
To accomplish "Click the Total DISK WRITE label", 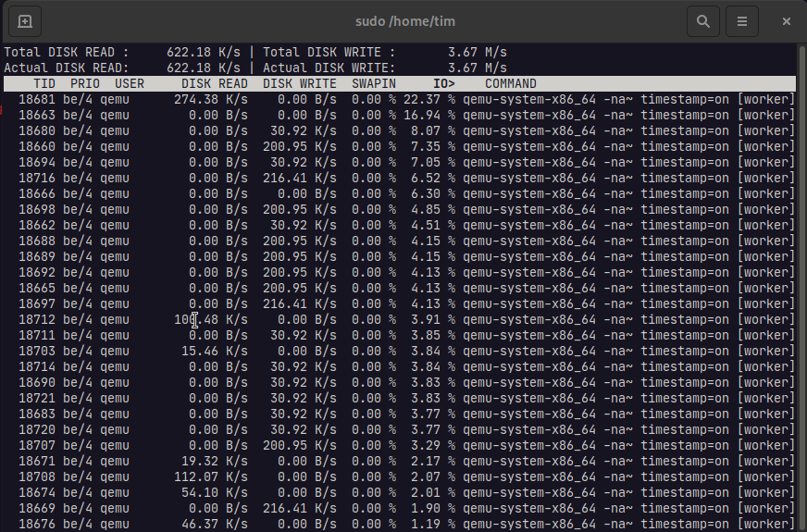I will pos(329,53).
